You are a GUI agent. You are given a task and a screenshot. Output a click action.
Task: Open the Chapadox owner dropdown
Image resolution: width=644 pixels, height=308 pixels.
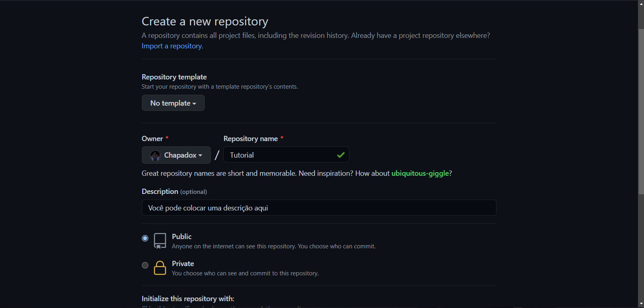click(x=176, y=155)
